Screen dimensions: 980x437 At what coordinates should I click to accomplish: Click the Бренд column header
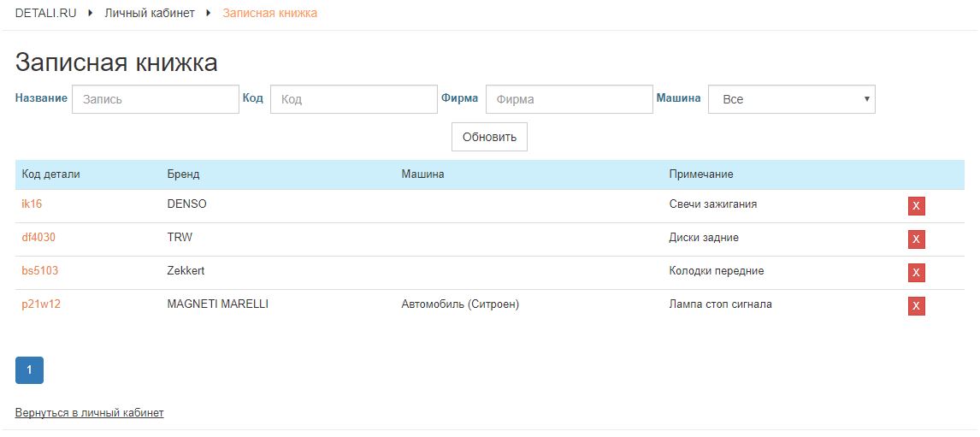[183, 174]
